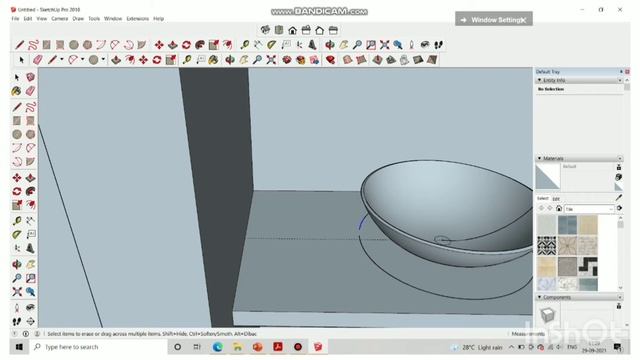The image size is (640, 360).
Task: Open the Circle tool dropdown arrow in second toolbar row
Action: point(103,60)
